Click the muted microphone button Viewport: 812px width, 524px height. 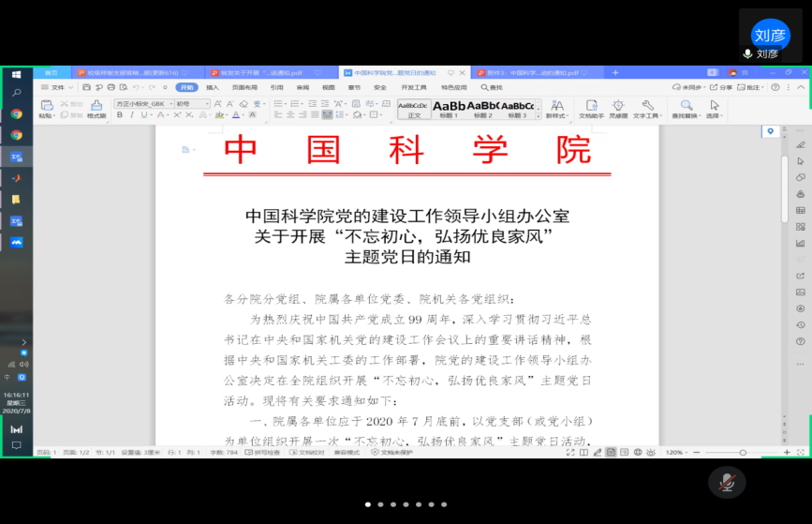coord(726,481)
